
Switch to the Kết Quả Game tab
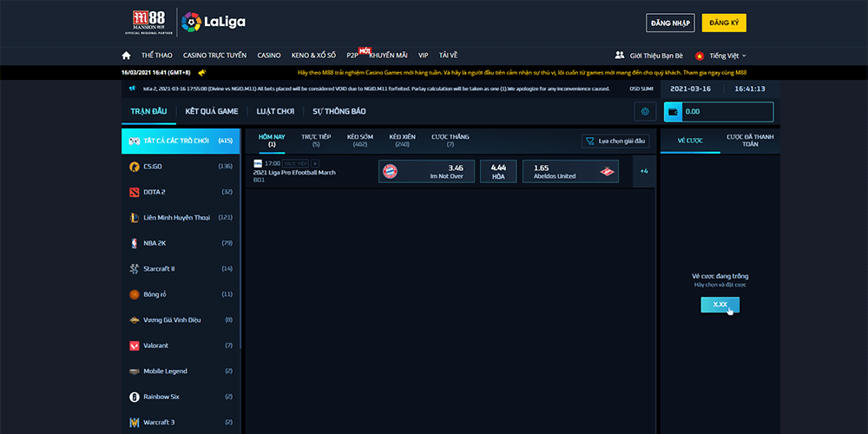[212, 111]
